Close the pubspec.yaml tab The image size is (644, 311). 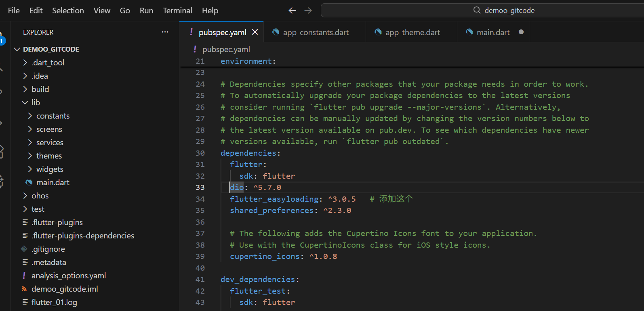click(255, 32)
